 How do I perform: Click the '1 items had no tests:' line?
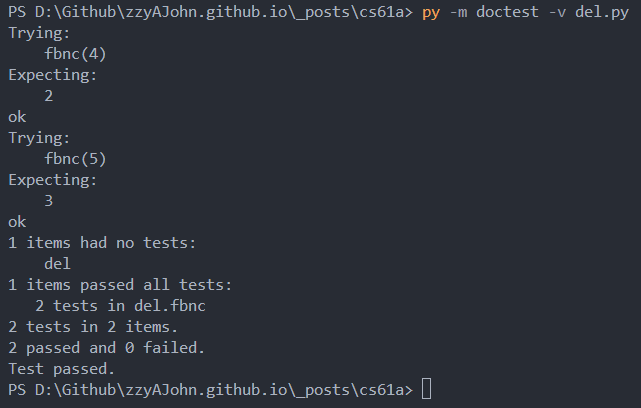tap(102, 243)
